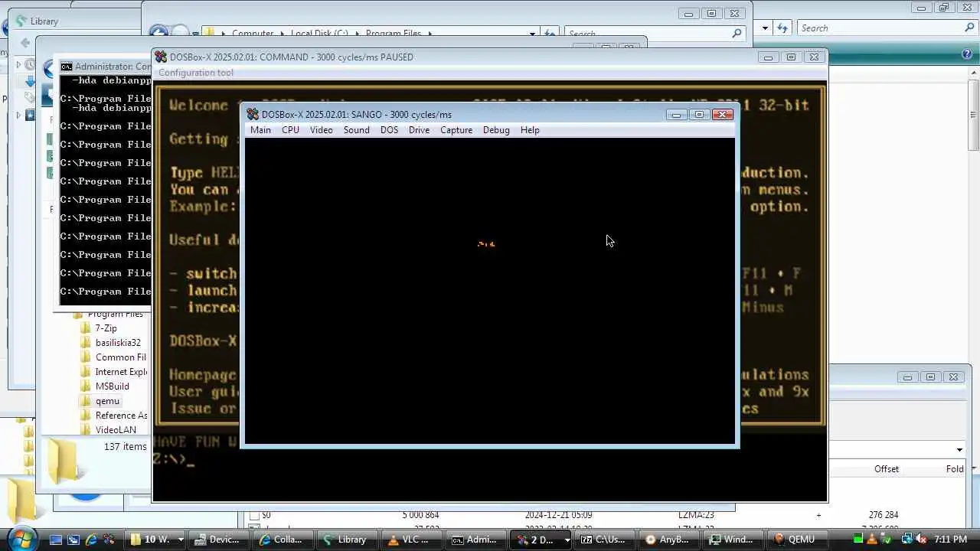980x551 pixels.
Task: Switch to Library taskbar button
Action: [x=348, y=540]
